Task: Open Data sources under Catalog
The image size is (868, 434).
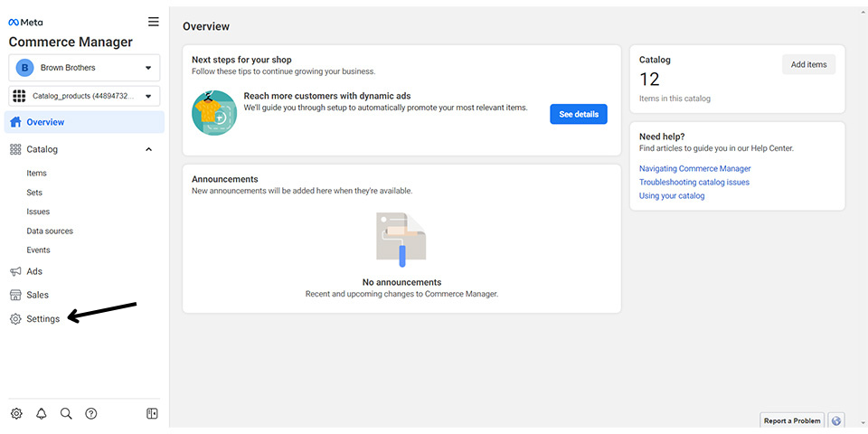Action: [50, 231]
